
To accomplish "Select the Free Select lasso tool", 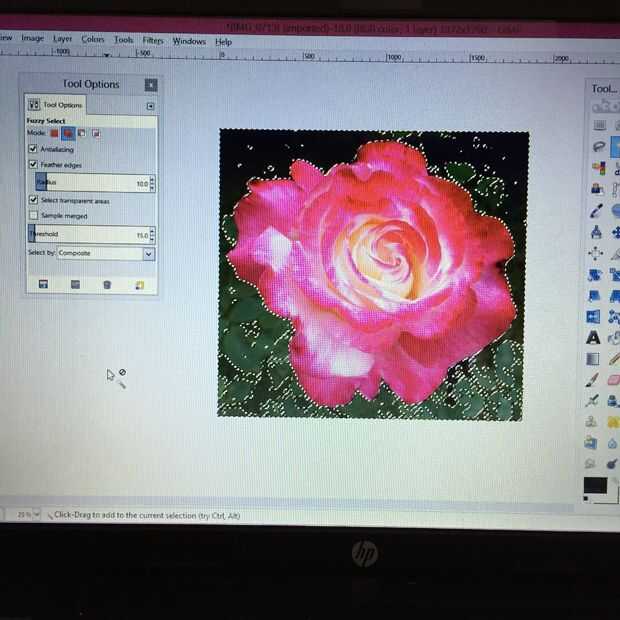I will point(599,147).
